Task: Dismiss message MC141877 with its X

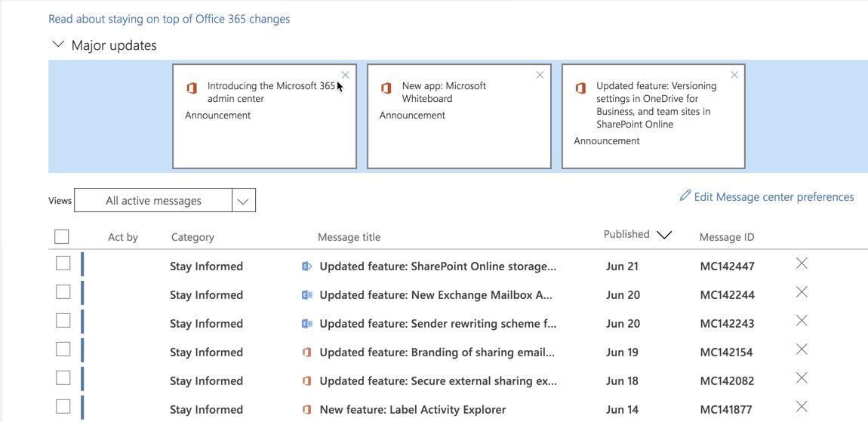Action: point(801,407)
